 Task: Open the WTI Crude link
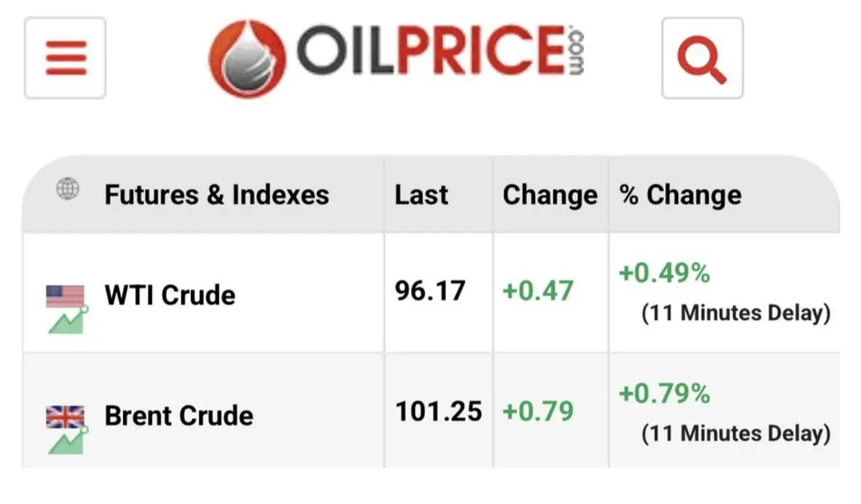click(x=170, y=296)
